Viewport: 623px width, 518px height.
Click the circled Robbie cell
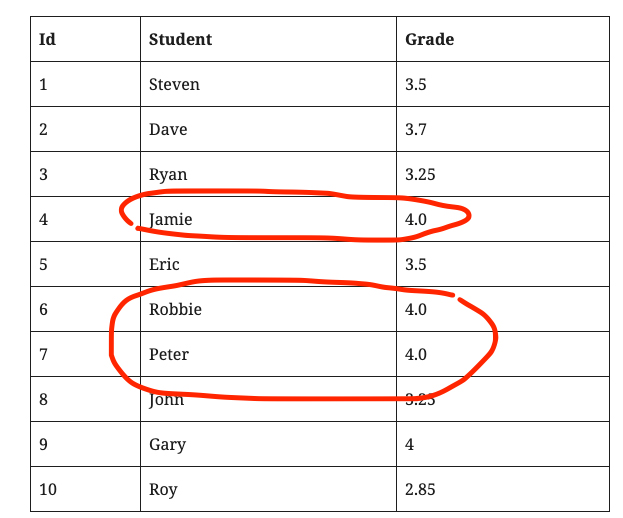point(268,309)
